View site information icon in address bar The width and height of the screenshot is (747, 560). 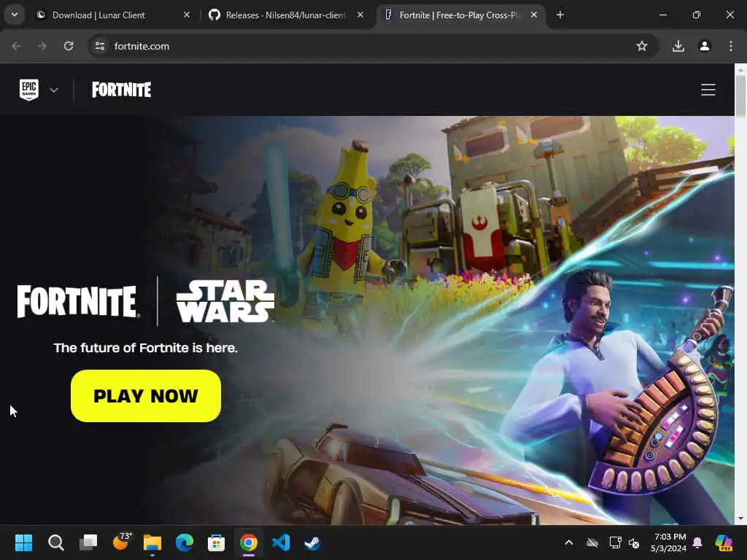99,46
